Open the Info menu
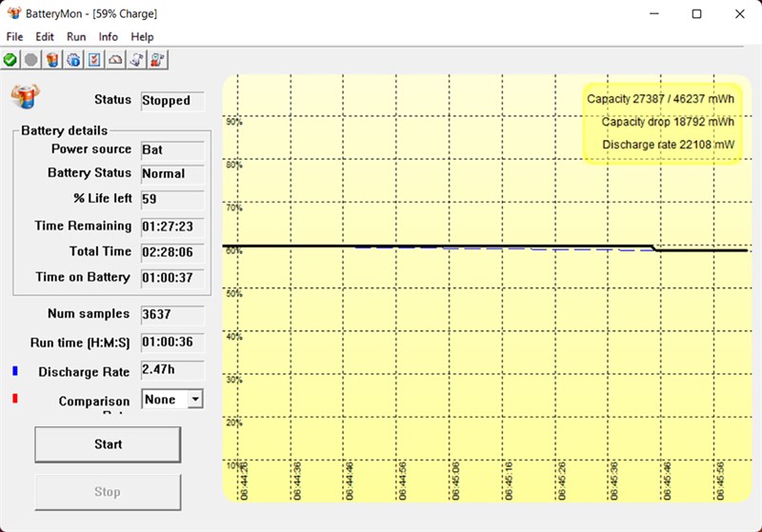The height and width of the screenshot is (532, 762). 108,37
